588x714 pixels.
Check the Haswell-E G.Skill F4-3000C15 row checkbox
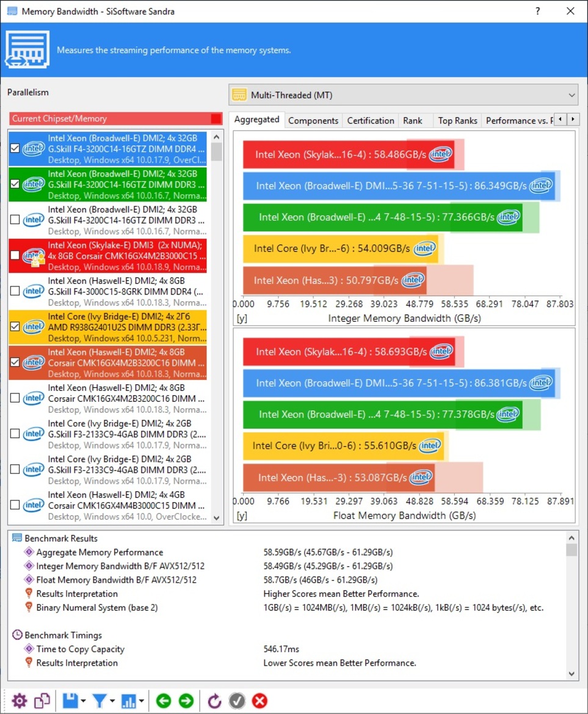coord(15,291)
